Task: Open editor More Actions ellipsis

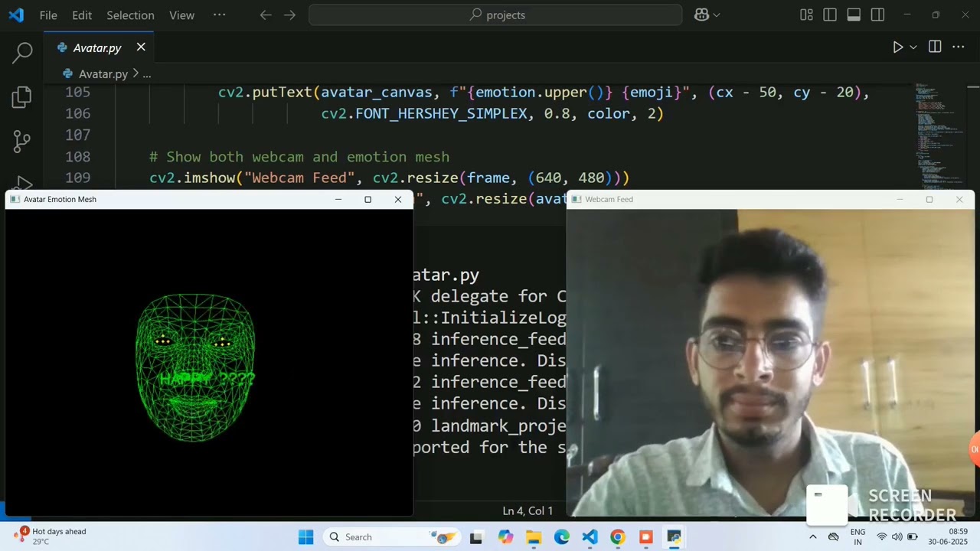Action: [x=959, y=47]
